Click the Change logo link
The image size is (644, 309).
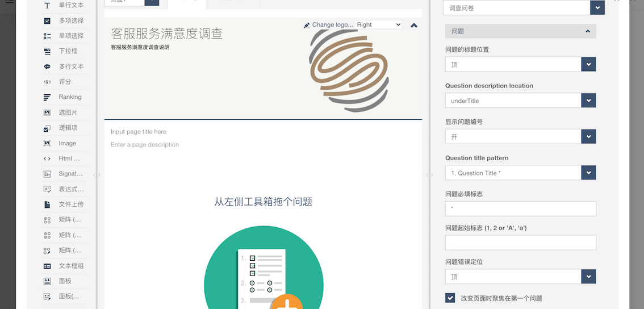[x=332, y=25]
